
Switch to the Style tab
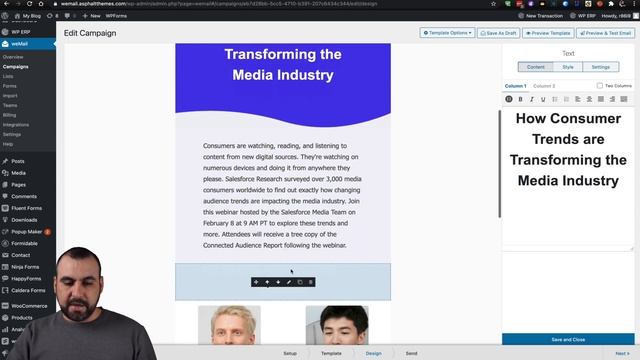[x=568, y=67]
